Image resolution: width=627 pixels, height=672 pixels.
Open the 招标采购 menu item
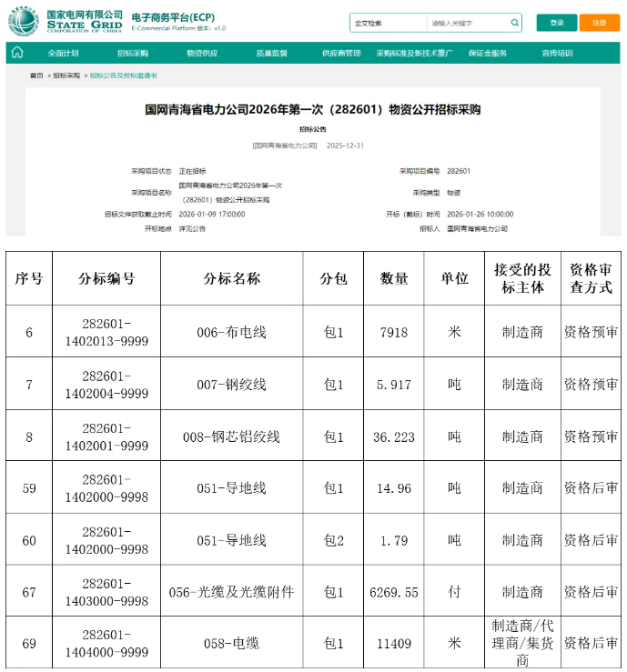(133, 54)
